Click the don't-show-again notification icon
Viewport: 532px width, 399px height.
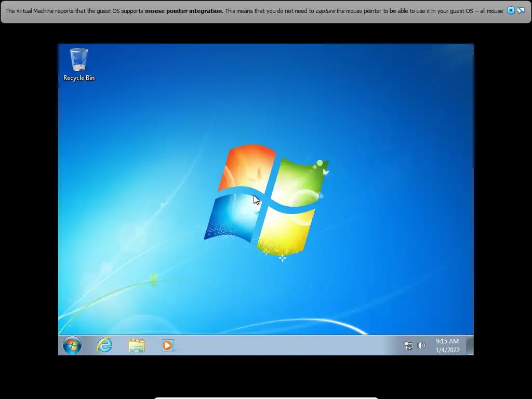(x=521, y=10)
